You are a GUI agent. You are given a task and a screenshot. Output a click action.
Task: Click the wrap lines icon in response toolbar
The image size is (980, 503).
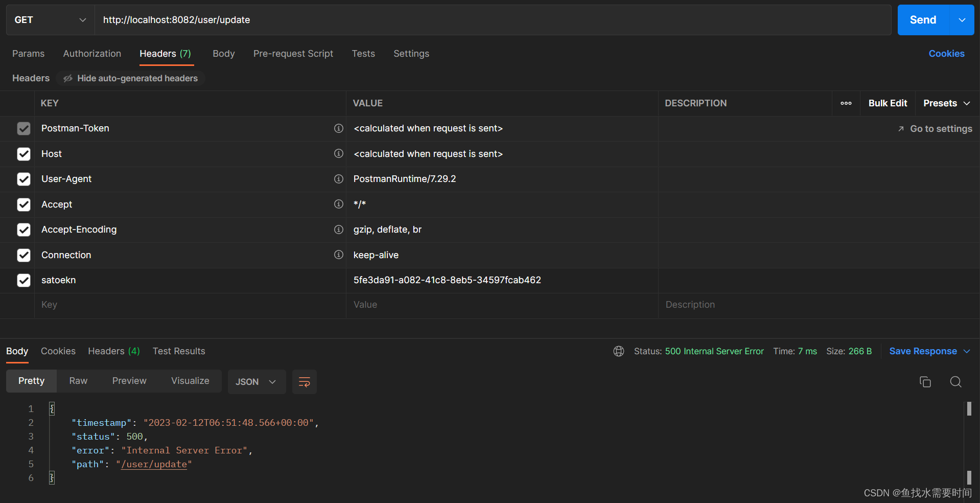(x=304, y=382)
